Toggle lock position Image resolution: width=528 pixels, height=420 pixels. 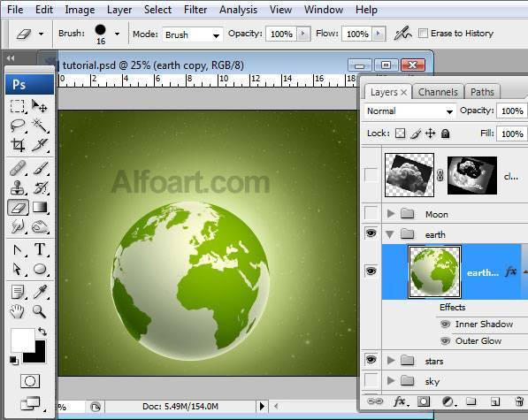pos(431,134)
